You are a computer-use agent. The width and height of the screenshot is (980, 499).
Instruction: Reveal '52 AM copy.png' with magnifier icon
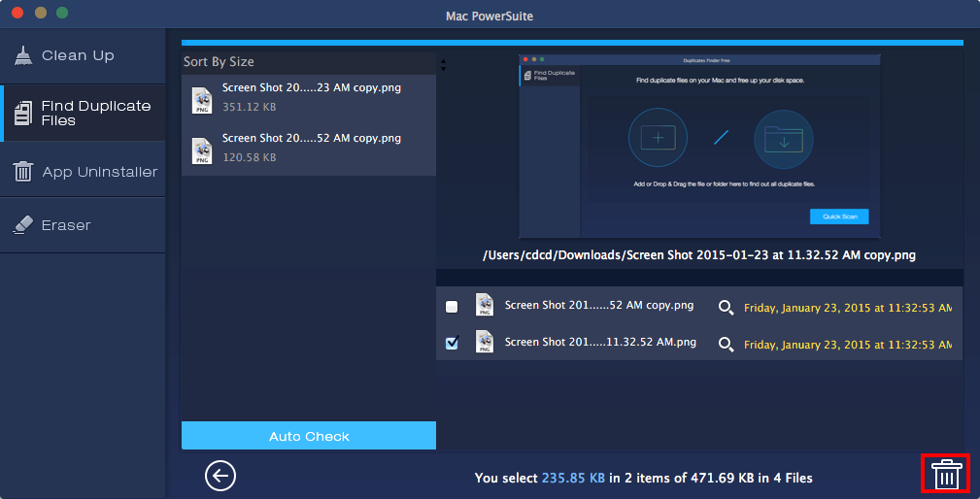click(726, 308)
